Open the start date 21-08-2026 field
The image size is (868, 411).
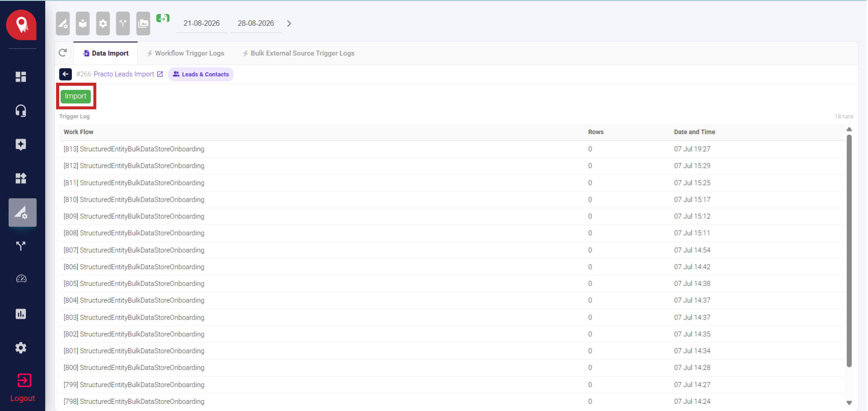pos(201,24)
